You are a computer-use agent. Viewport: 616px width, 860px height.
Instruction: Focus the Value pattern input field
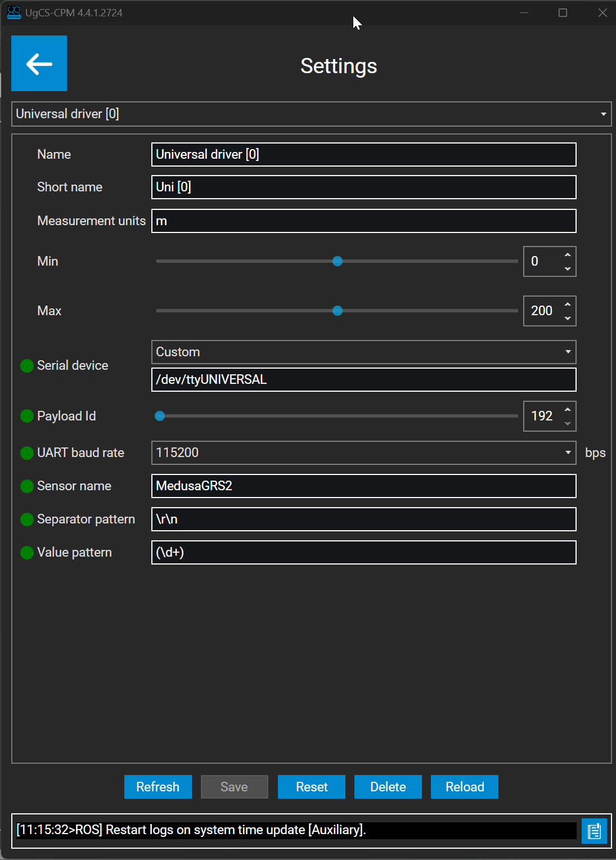(363, 553)
